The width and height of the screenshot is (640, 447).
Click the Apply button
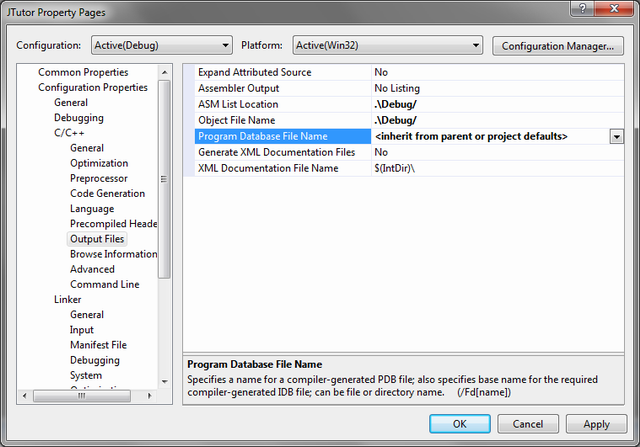(596, 424)
